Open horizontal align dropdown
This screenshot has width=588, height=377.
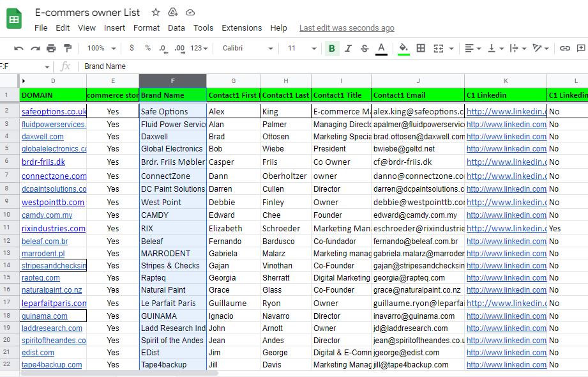[473, 48]
